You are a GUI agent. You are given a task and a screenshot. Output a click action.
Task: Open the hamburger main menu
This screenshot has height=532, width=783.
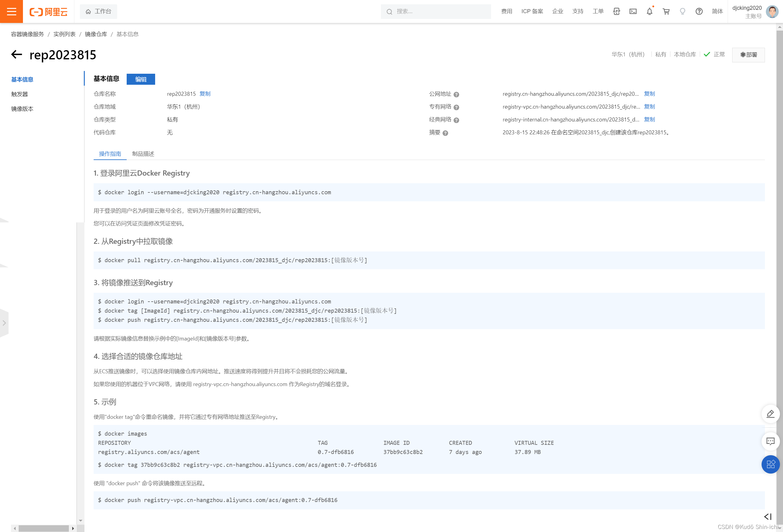11,11
